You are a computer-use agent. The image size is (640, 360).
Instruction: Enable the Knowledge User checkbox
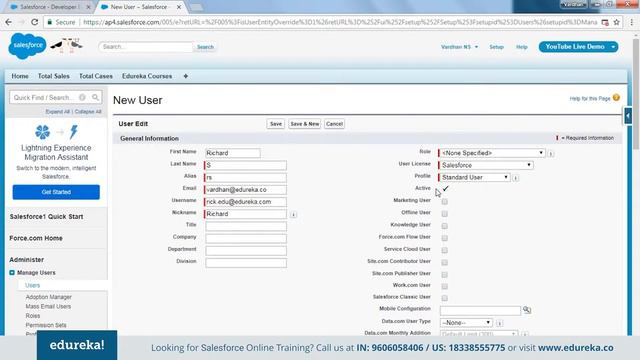pos(444,226)
